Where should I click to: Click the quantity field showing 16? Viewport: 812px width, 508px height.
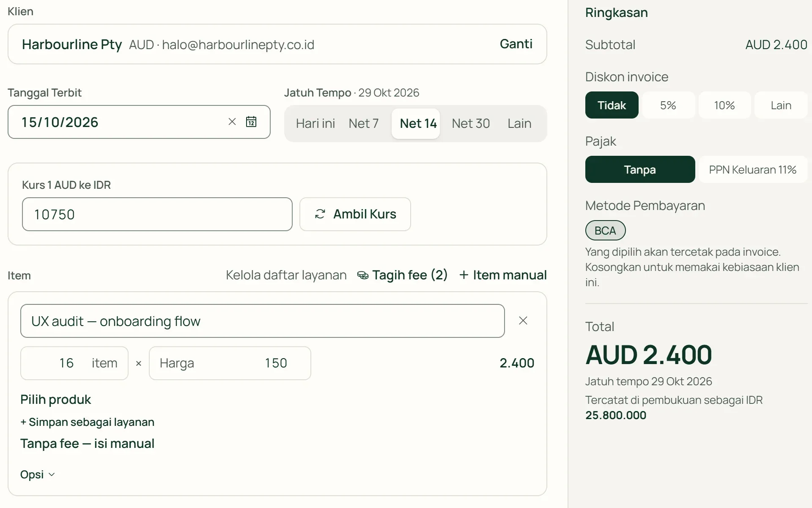point(74,363)
